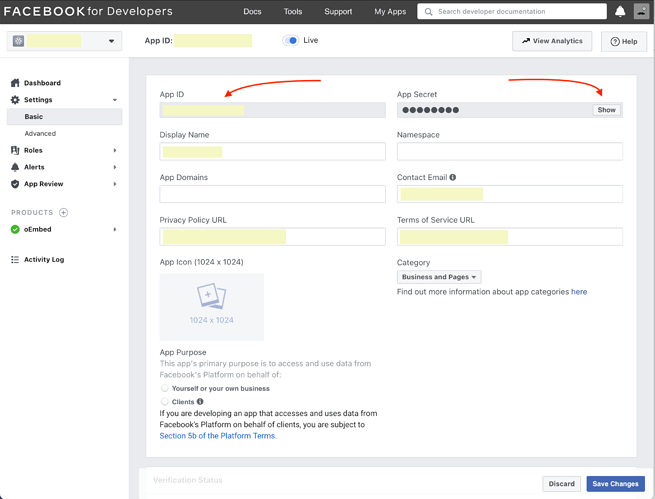Go to Advanced settings
The height and width of the screenshot is (499, 655).
[x=40, y=134]
